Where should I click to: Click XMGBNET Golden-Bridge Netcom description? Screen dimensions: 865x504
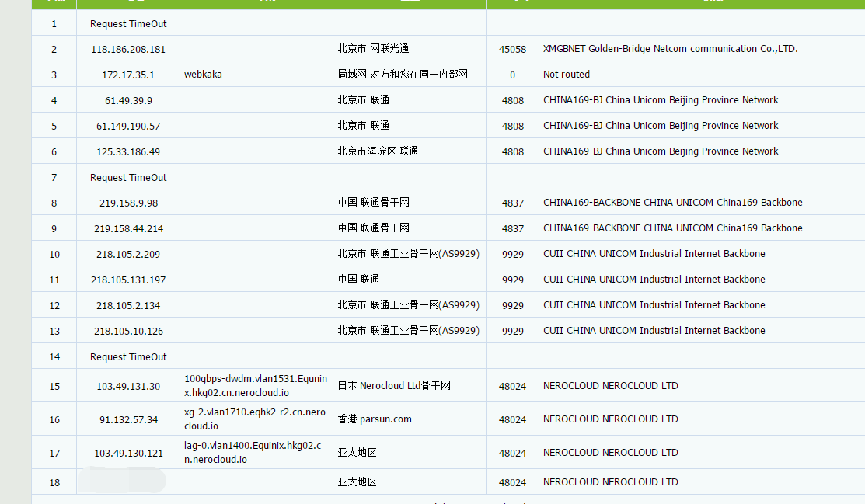670,48
